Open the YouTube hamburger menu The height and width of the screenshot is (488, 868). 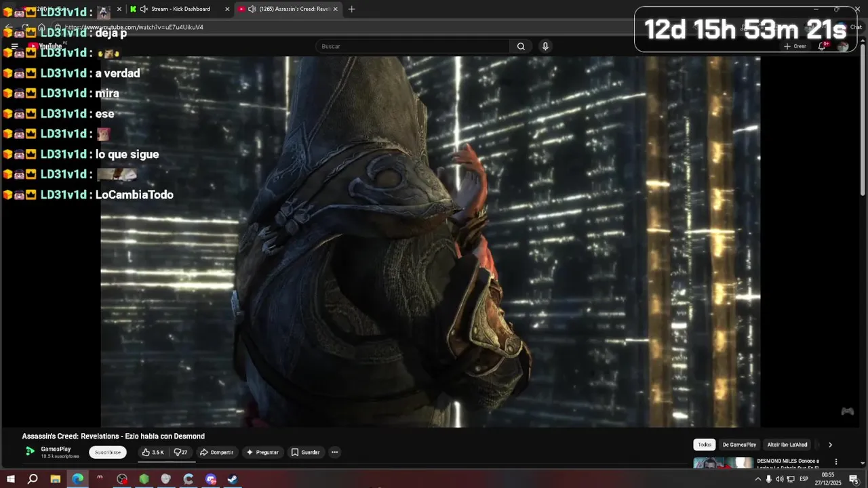[14, 46]
